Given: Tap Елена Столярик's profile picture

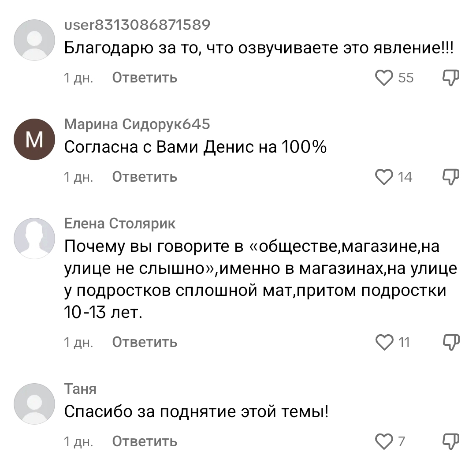Looking at the screenshot, I should [34, 239].
